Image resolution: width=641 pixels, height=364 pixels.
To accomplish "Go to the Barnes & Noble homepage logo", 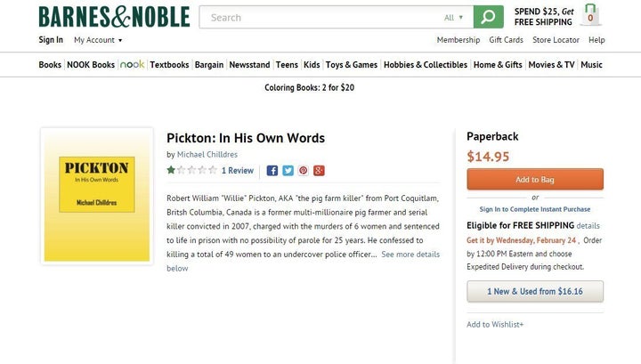I will click(114, 17).
